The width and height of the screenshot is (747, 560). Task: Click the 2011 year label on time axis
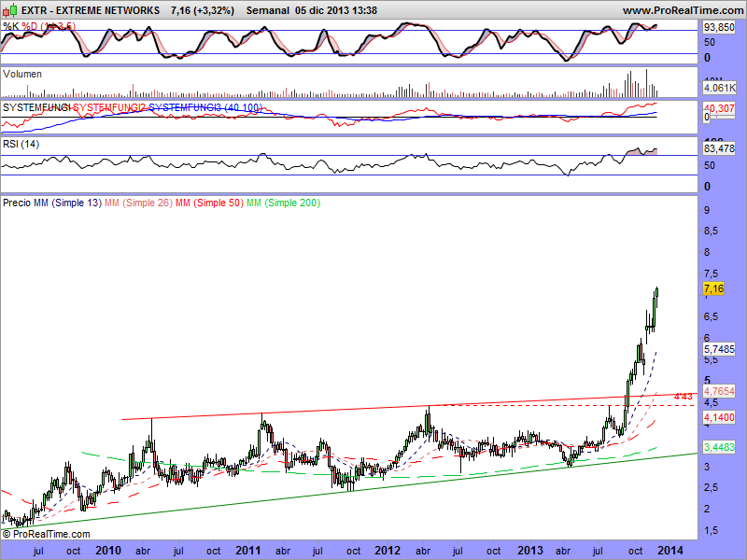point(248,551)
